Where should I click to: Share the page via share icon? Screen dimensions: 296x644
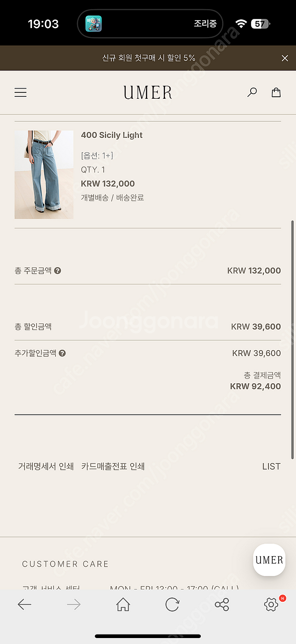point(222,604)
